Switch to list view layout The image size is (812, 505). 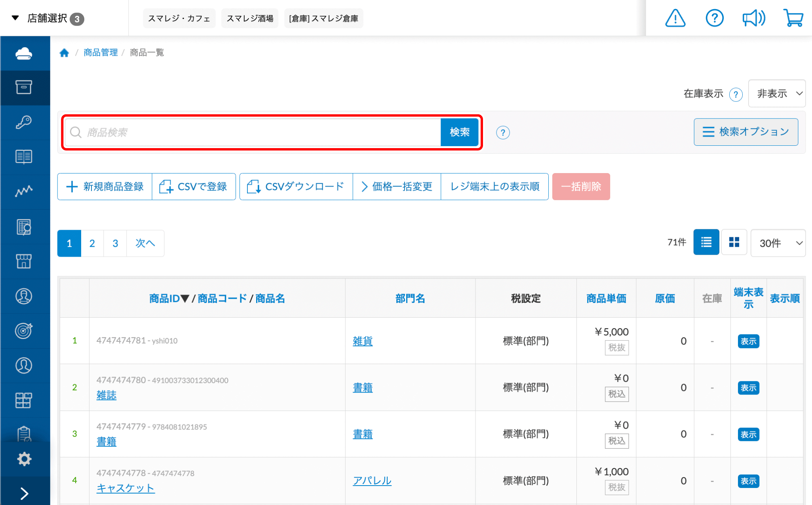tap(706, 242)
